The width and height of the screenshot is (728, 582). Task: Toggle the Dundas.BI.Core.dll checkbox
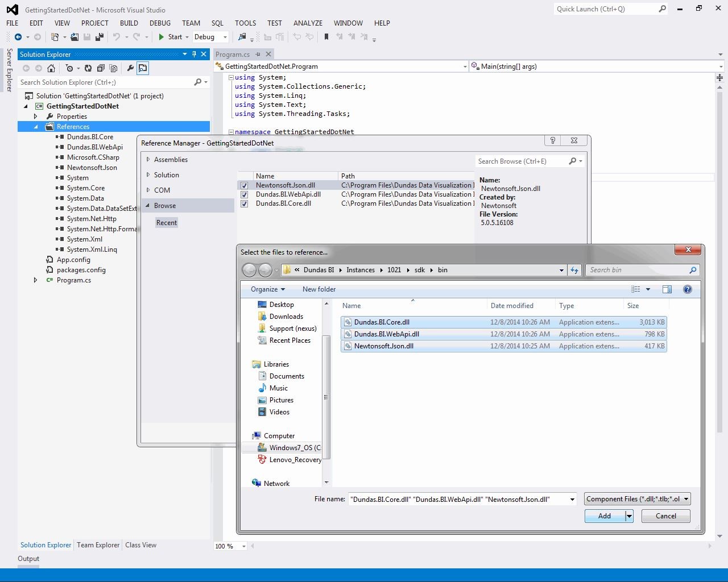coord(244,203)
